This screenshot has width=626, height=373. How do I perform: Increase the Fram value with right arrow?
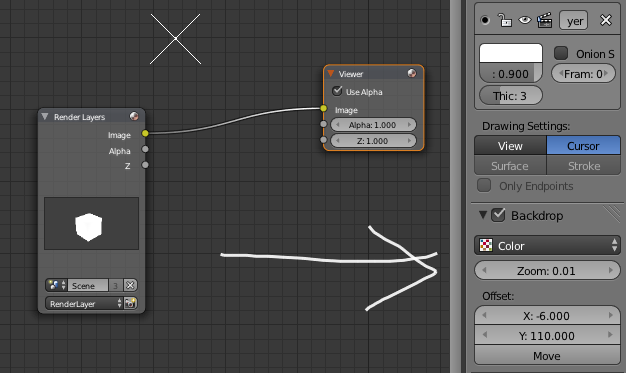606,73
